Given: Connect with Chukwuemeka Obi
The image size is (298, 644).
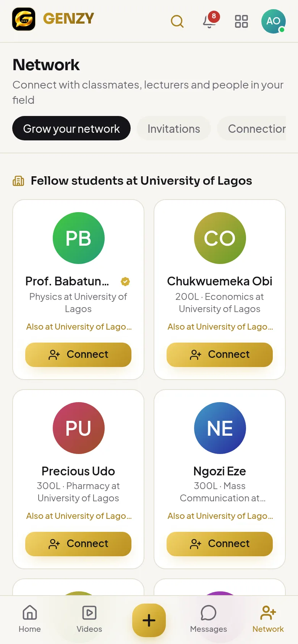Looking at the screenshot, I should (220, 355).
